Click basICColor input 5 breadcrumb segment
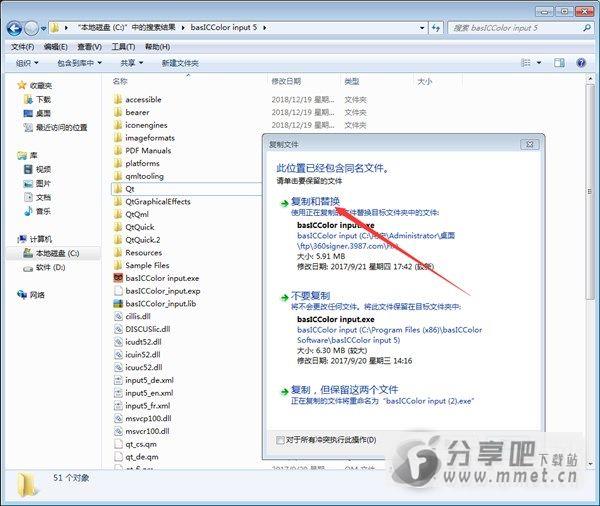Screen dimensions: 600x506 point(224,28)
